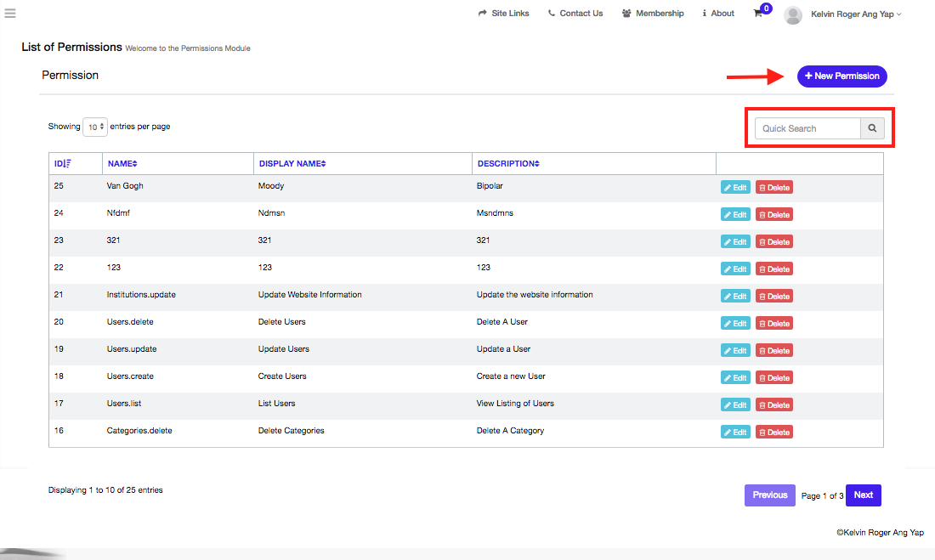Open the hamburger sidebar menu
The width and height of the screenshot is (935, 560).
coord(10,13)
